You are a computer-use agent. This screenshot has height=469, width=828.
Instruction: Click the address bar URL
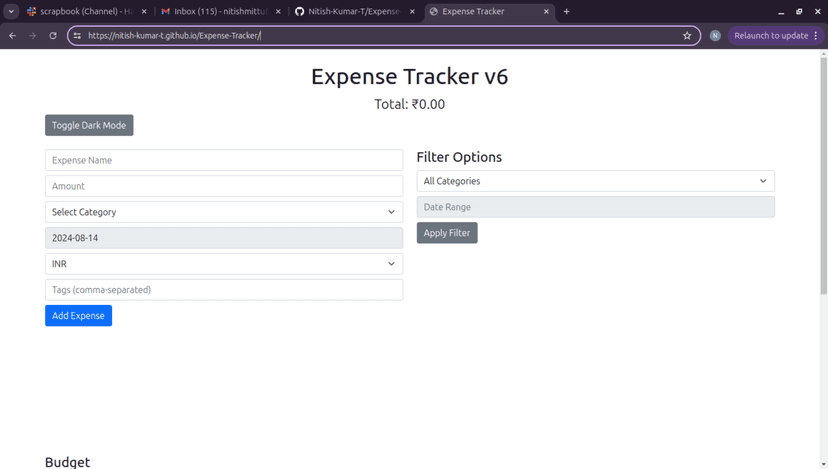(174, 35)
